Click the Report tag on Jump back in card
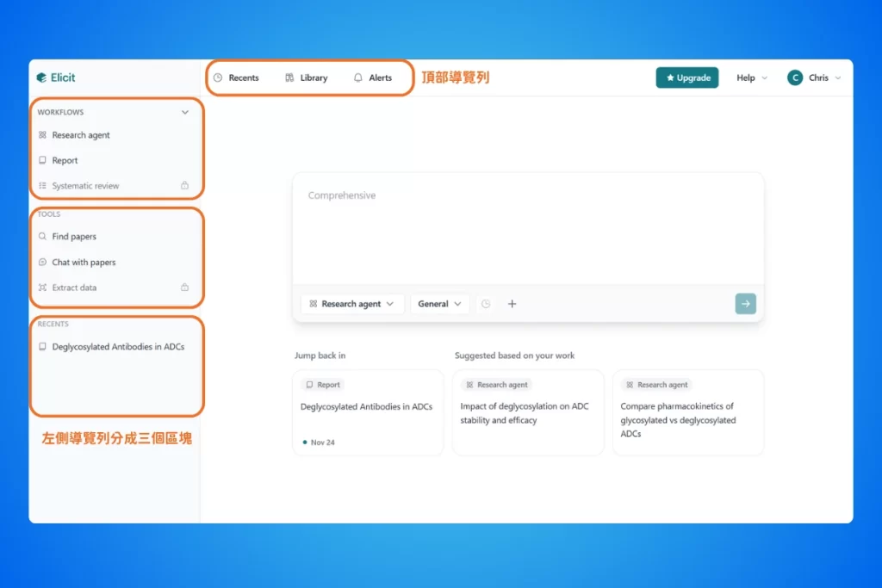This screenshot has height=588, width=882. [x=323, y=385]
